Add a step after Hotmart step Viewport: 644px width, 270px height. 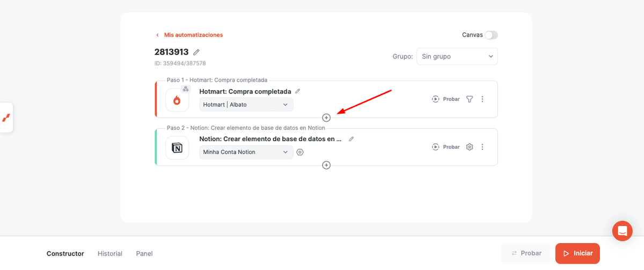326,118
